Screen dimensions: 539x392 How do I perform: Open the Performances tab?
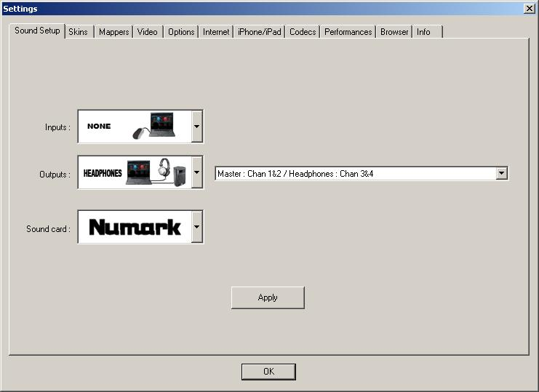[x=348, y=32]
